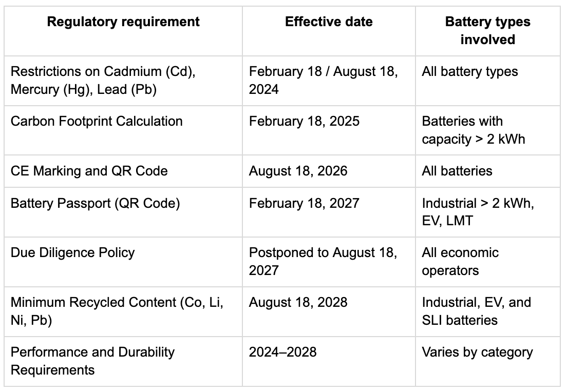Select the "February 18, 2025" date cell

click(x=304, y=122)
